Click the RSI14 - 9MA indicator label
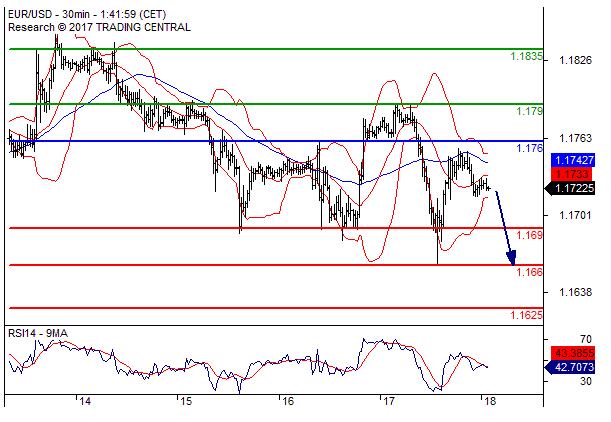611x422 pixels. 38,334
